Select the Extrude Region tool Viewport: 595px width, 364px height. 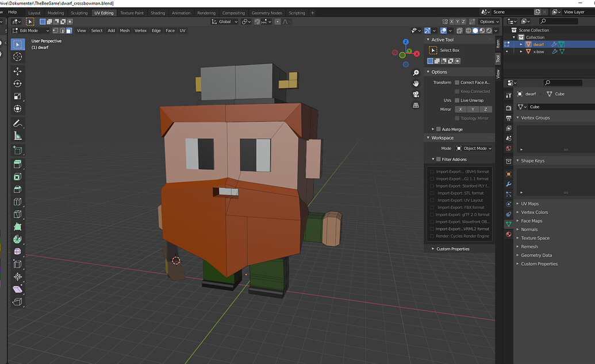[17, 164]
